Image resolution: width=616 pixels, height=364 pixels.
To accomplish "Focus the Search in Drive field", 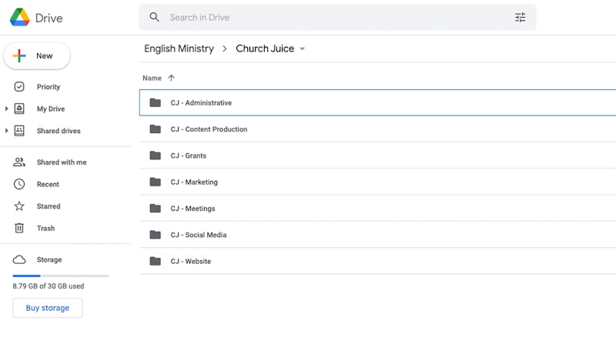I will click(x=337, y=17).
